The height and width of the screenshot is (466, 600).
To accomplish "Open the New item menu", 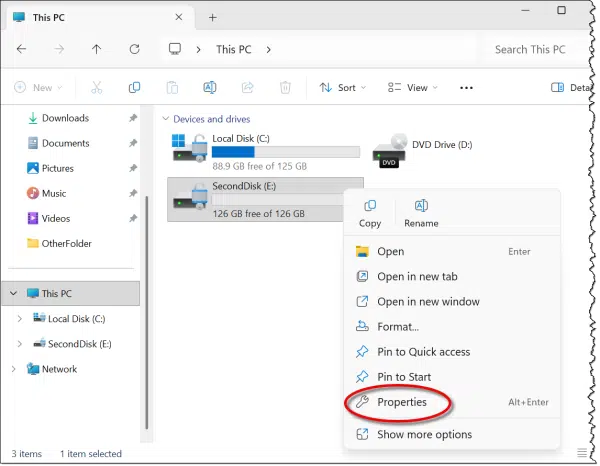I will (x=38, y=88).
